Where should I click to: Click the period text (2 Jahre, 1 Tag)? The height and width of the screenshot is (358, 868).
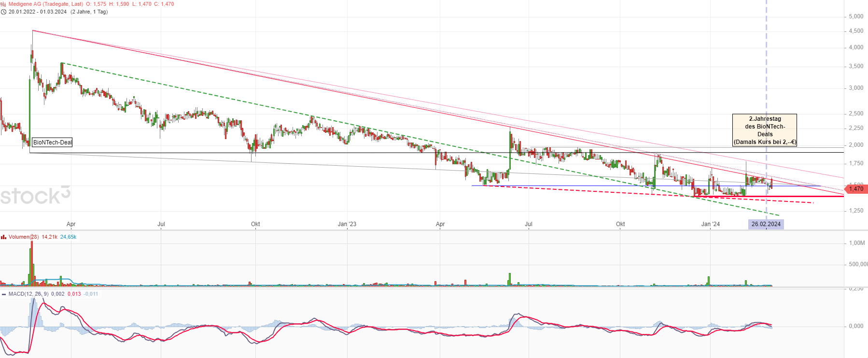pyautogui.click(x=89, y=12)
